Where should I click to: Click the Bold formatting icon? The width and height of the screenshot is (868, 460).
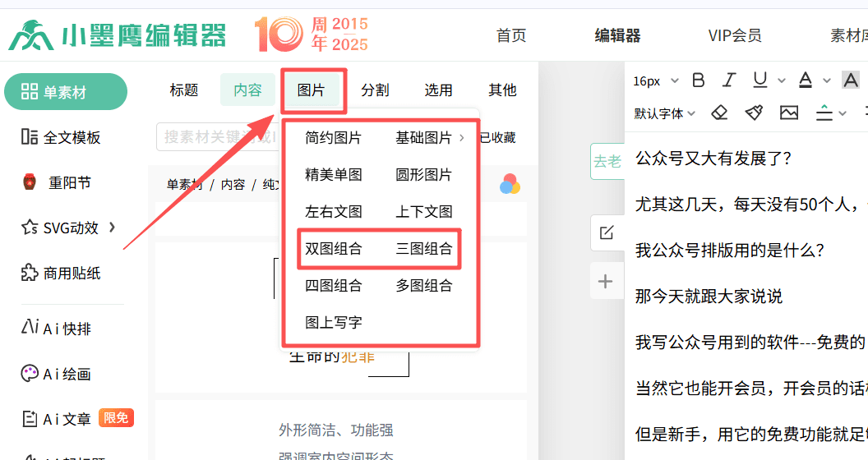click(699, 80)
